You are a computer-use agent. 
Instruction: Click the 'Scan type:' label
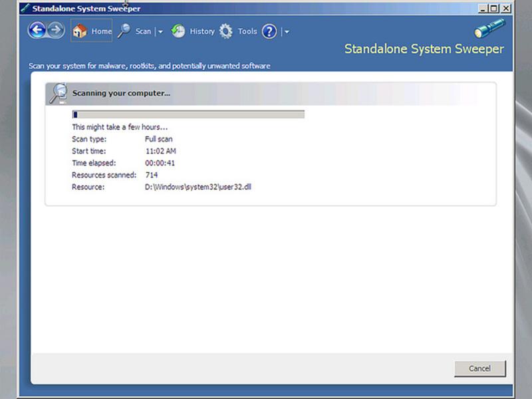click(x=89, y=139)
